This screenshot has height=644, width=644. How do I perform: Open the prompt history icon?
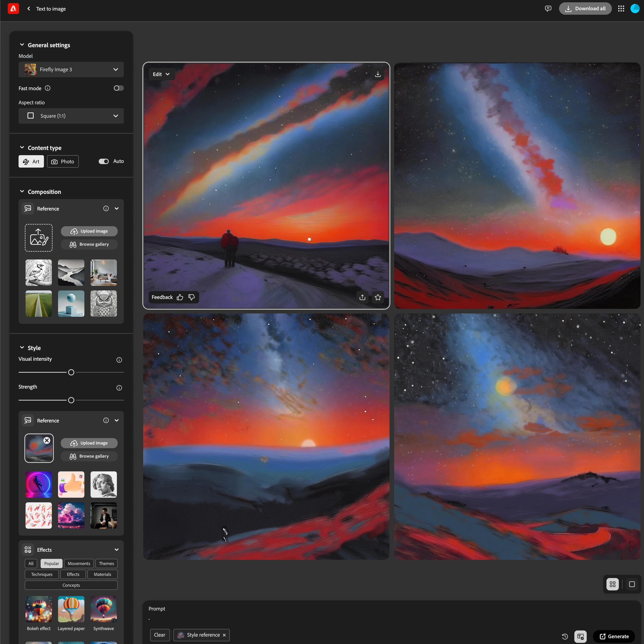pos(565,636)
